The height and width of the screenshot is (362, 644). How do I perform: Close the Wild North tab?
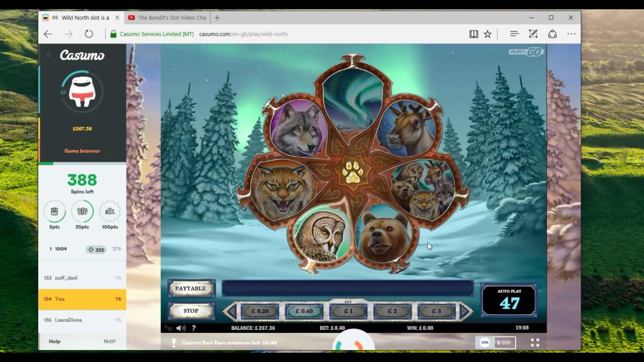tap(117, 18)
